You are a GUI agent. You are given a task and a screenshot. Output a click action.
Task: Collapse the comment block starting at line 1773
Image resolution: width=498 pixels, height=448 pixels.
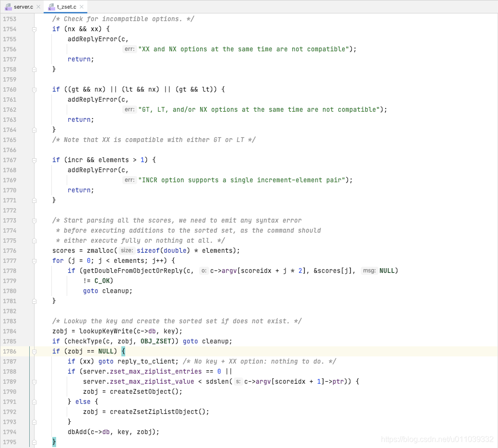pyautogui.click(x=34, y=220)
